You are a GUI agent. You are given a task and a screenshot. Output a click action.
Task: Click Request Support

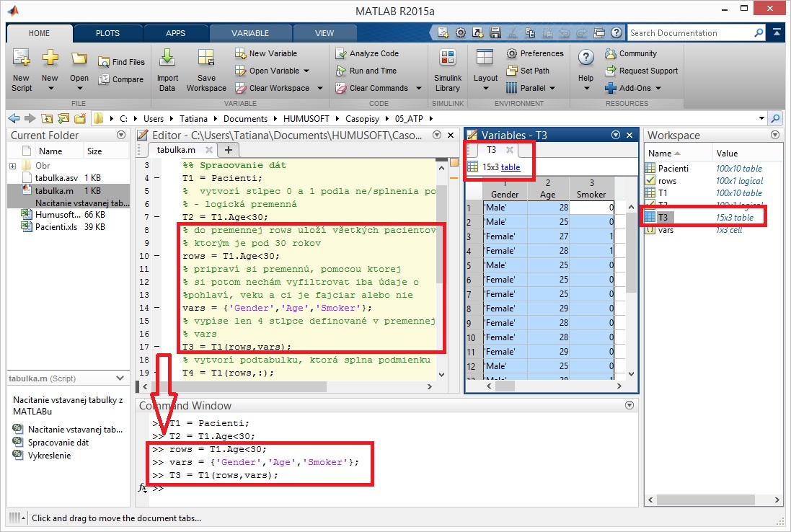point(641,71)
